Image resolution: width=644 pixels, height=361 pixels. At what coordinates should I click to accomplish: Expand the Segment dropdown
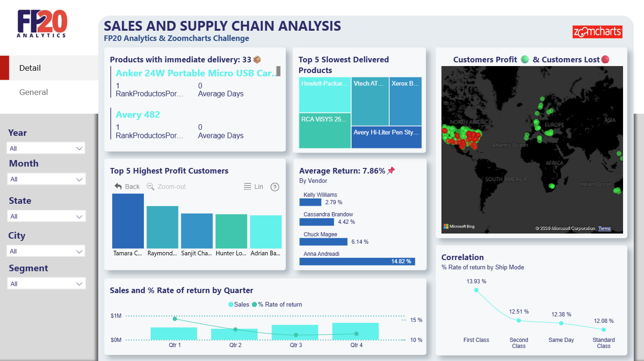[46, 284]
